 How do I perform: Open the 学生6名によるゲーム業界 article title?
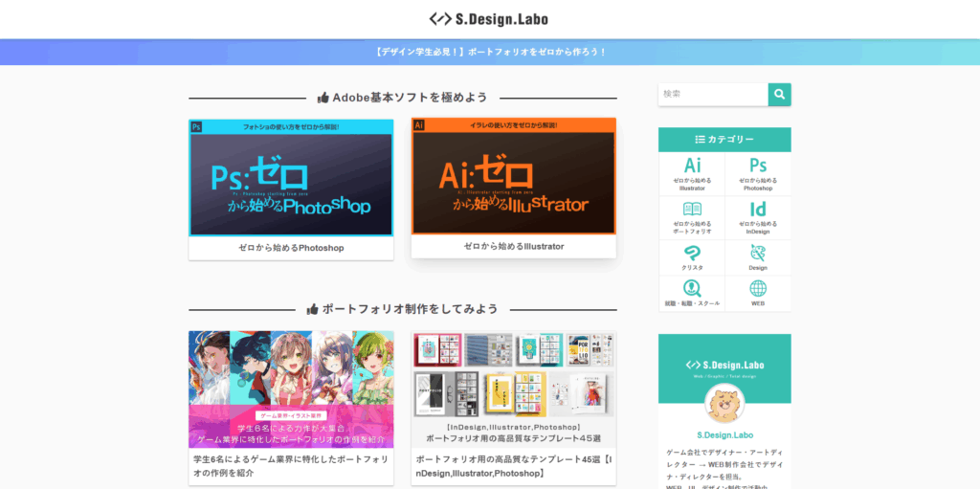pos(291,466)
